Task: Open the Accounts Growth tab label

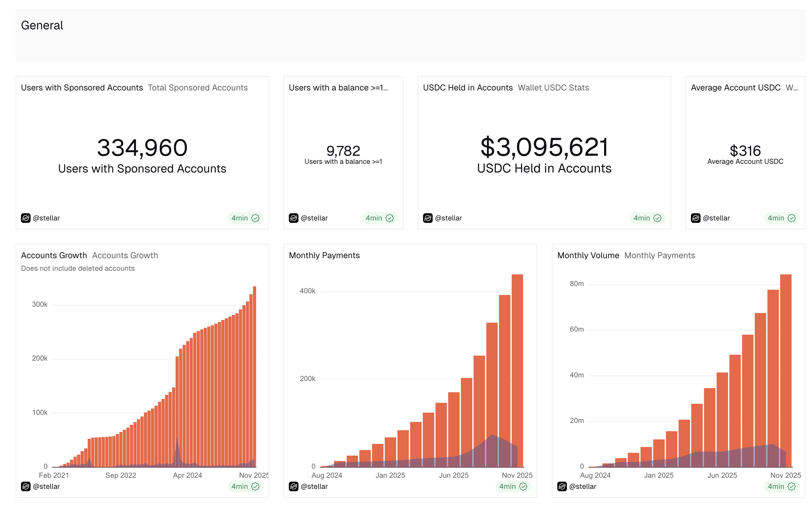Action: point(53,255)
